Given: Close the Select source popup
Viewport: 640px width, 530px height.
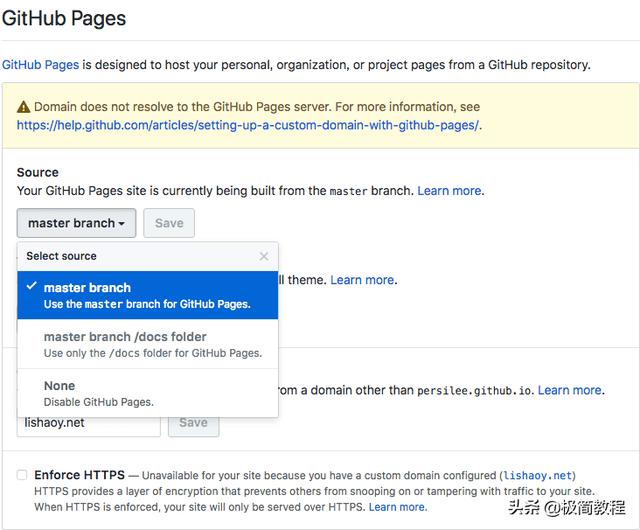Looking at the screenshot, I should pyautogui.click(x=264, y=256).
